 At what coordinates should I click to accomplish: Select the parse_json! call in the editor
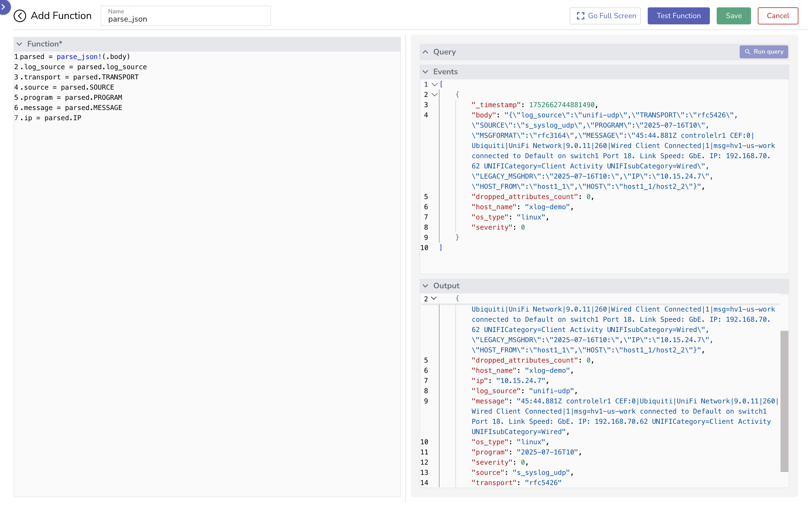tap(79, 56)
